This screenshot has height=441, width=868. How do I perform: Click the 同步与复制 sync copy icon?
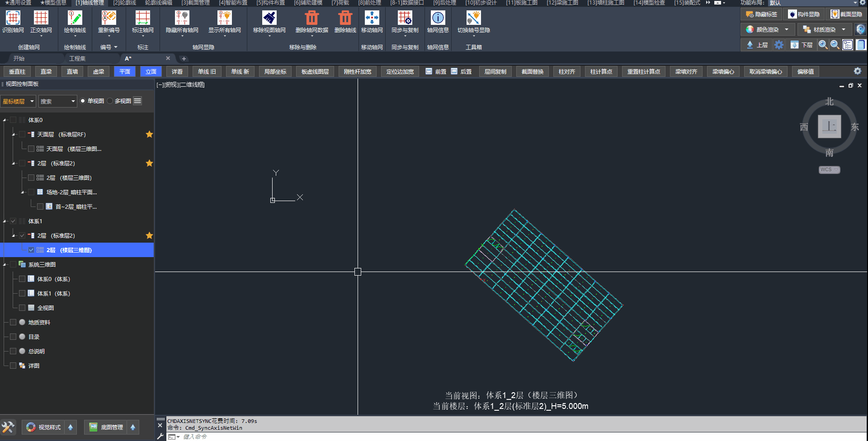[405, 18]
